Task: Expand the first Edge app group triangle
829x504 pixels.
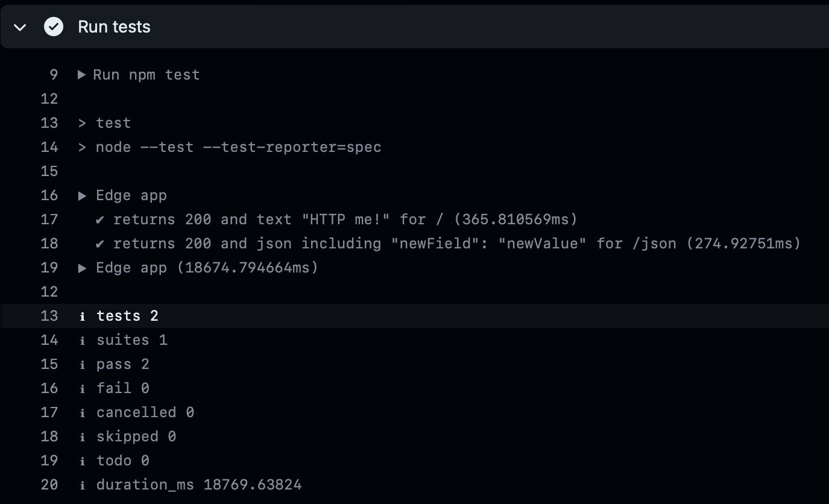Action: point(83,195)
